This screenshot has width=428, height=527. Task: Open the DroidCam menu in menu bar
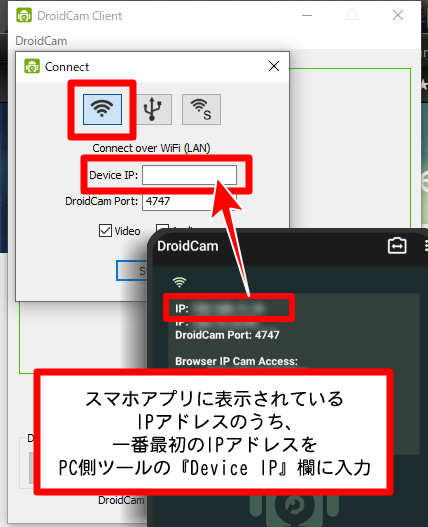[x=41, y=41]
